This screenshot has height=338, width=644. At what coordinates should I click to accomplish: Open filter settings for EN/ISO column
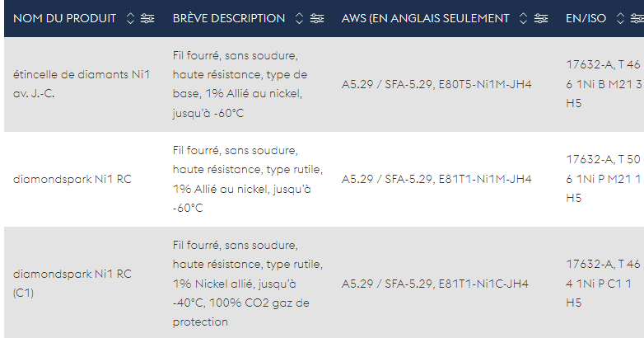pos(637,18)
